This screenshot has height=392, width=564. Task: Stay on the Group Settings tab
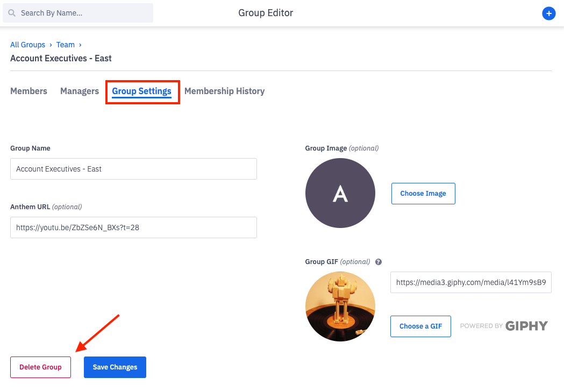tap(142, 91)
